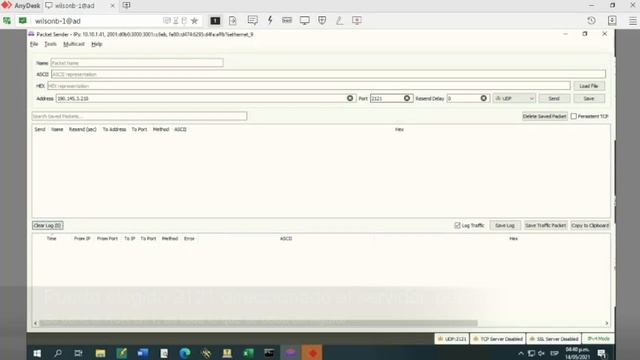
Task: Open the Help menu in Packet Sender
Action: coord(97,44)
